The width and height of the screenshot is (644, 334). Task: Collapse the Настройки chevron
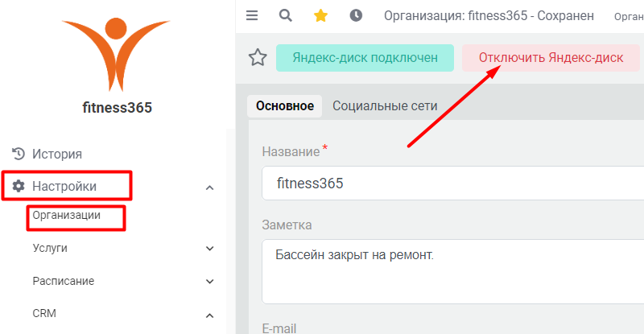pos(209,188)
